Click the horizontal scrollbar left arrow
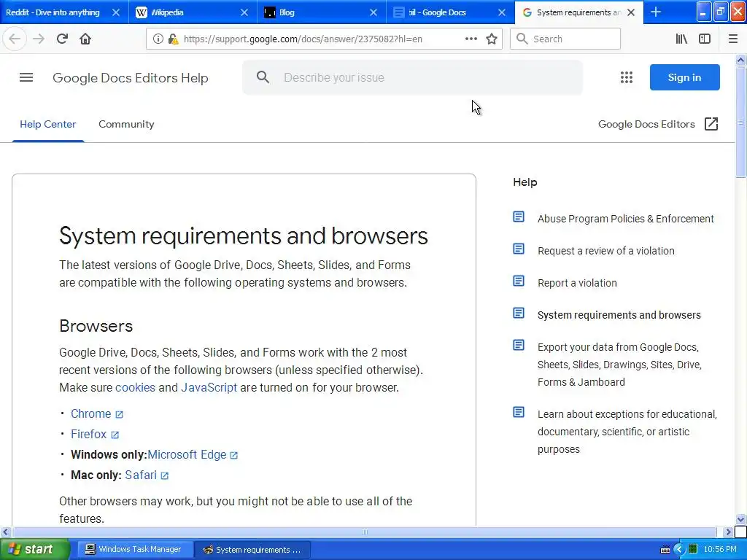This screenshot has width=747, height=560. point(5,532)
